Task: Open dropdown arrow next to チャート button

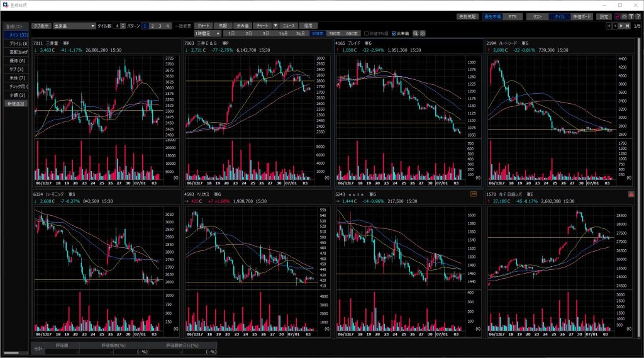Action: pos(275,26)
